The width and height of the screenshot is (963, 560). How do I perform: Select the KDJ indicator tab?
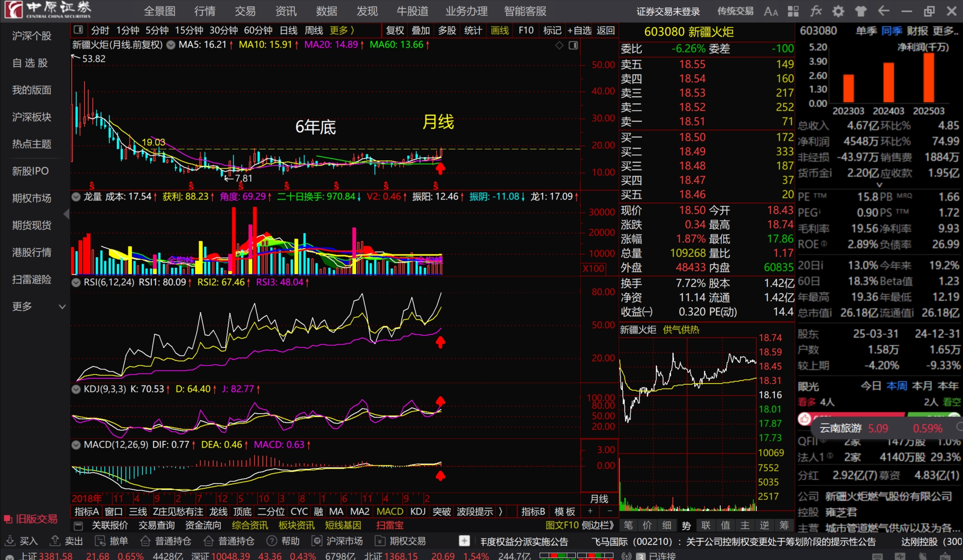click(x=418, y=511)
